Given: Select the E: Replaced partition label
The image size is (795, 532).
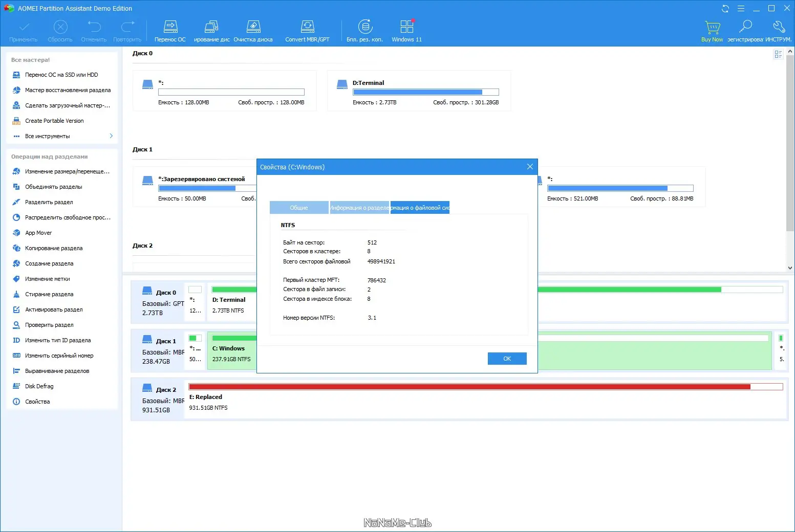Looking at the screenshot, I should [x=206, y=397].
